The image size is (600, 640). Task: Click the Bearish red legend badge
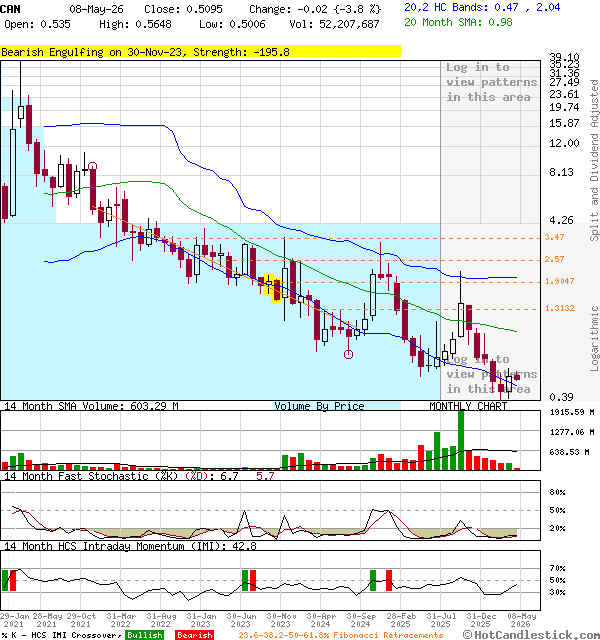tap(194, 635)
